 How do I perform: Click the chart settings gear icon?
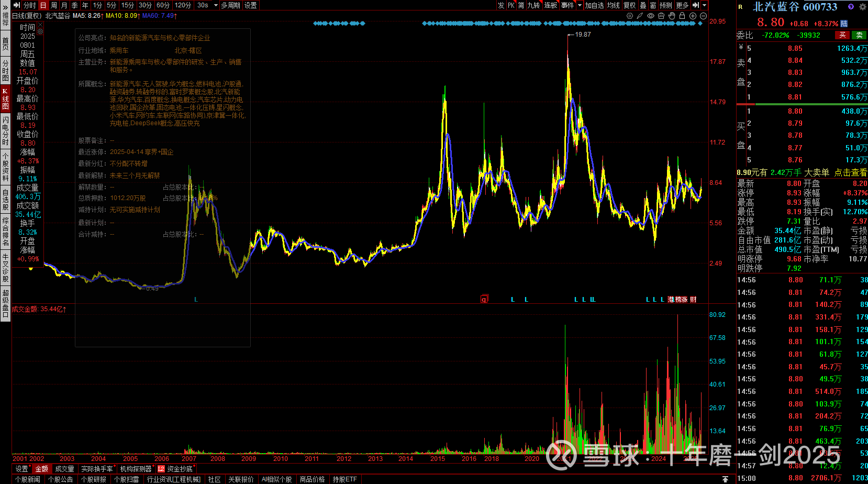[x=630, y=16]
